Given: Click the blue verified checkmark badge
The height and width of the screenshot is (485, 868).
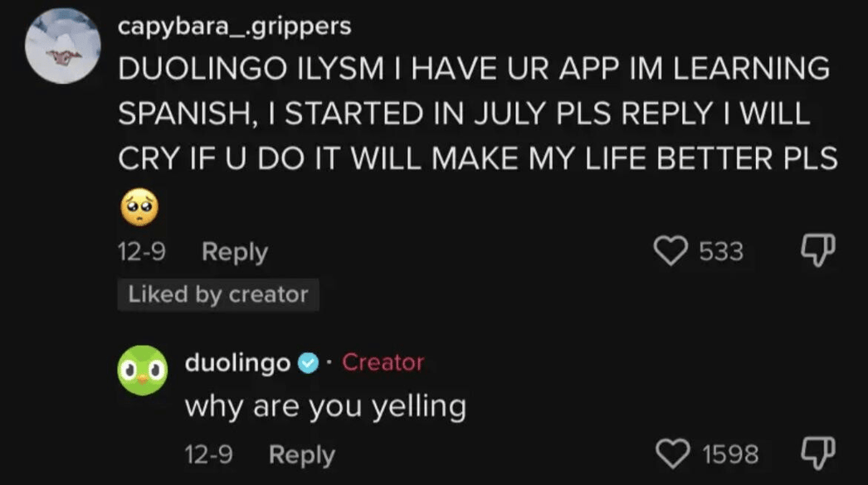Looking at the screenshot, I should click(x=308, y=362).
